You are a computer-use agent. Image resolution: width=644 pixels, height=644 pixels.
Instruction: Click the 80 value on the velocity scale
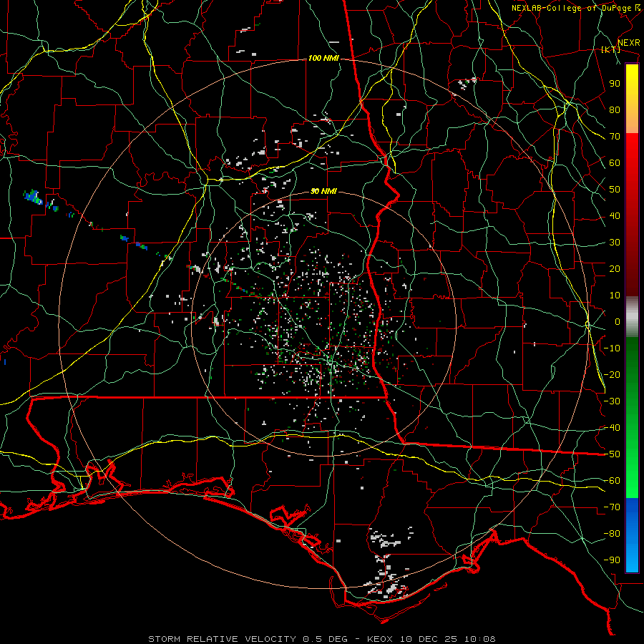coord(615,110)
